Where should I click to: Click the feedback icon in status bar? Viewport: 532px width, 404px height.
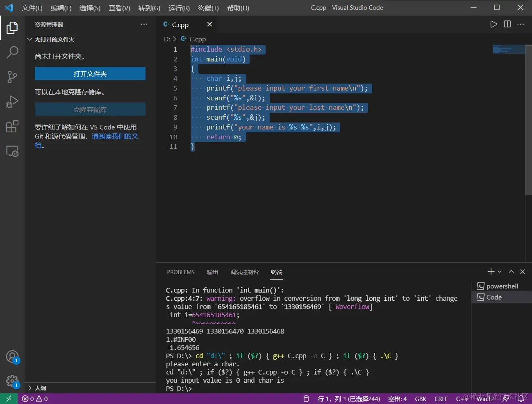tap(506, 399)
